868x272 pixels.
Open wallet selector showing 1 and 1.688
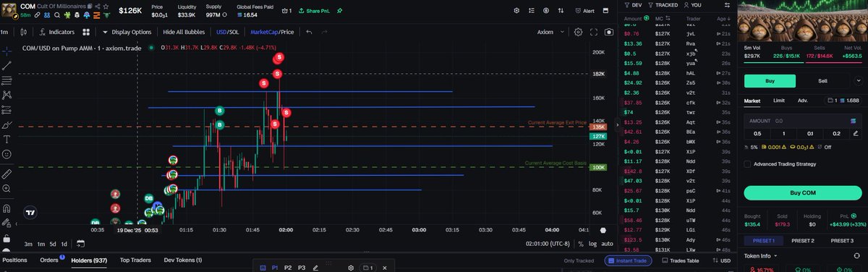843,101
